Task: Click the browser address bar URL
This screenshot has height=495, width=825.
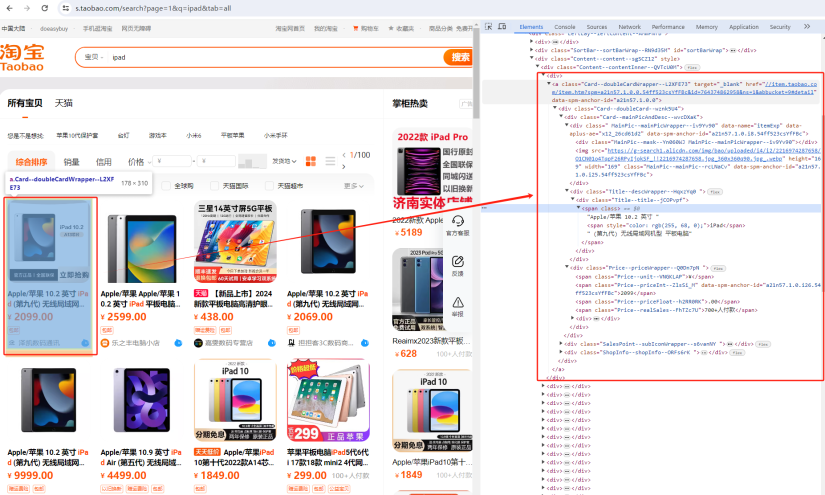Action: pyautogui.click(x=153, y=8)
